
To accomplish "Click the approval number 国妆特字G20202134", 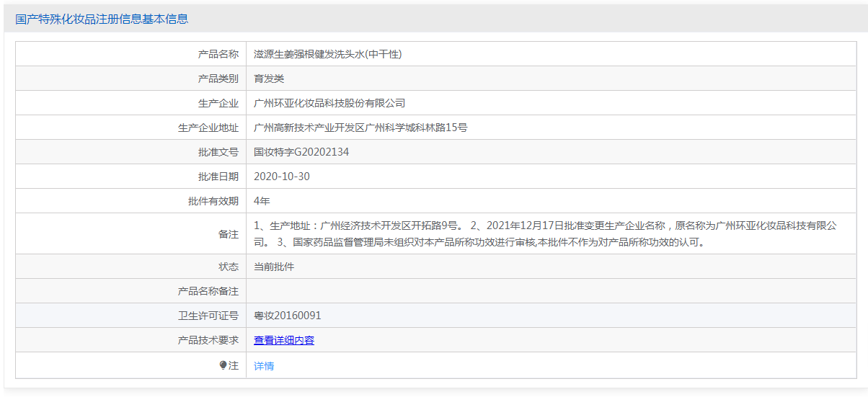I will pyautogui.click(x=301, y=152).
